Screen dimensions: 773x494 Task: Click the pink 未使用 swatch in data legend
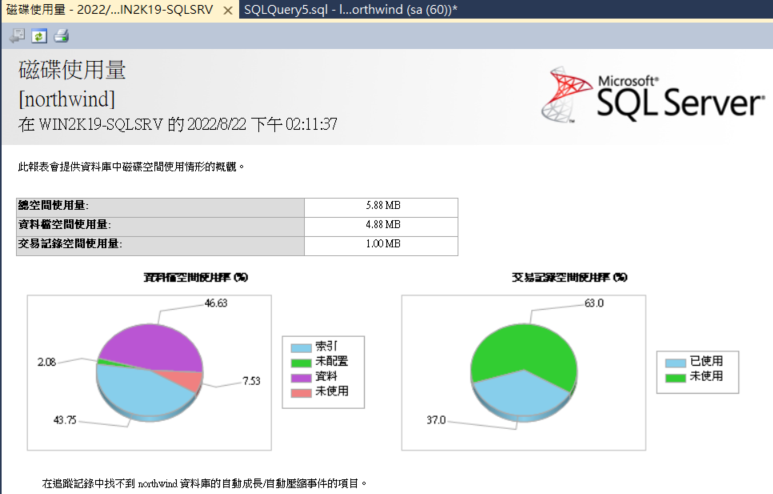(x=301, y=393)
